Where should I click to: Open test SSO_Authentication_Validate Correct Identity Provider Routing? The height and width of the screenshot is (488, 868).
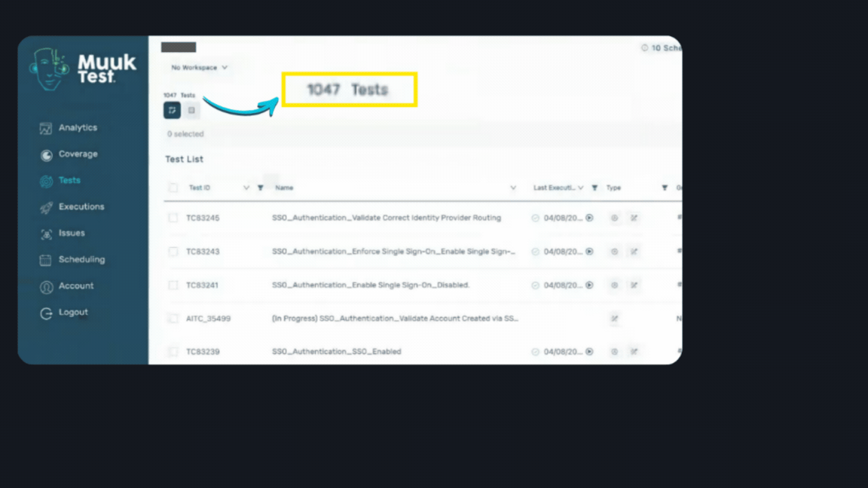coord(387,218)
